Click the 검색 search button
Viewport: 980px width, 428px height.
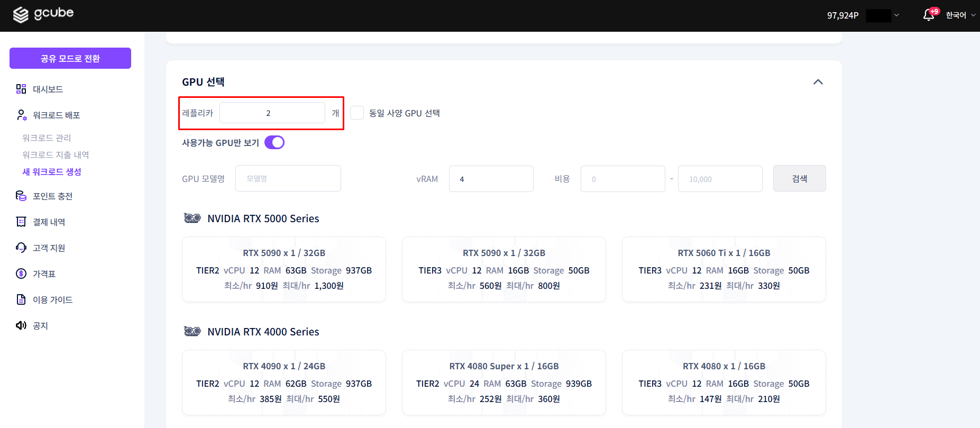[x=799, y=178]
